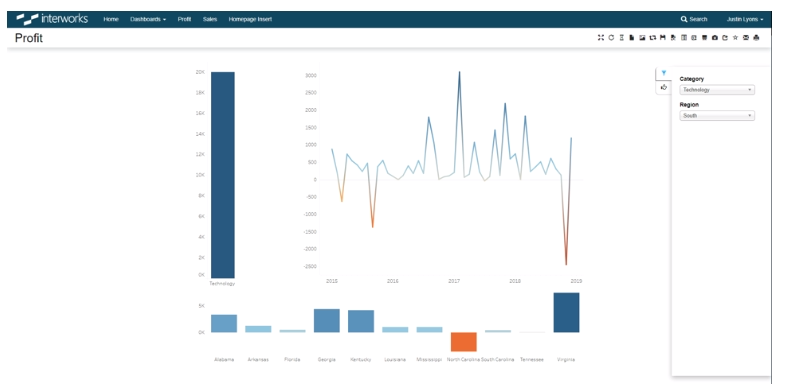The image size is (787, 392).
Task: Click the retweet-style revert arrows icon
Action: tap(653, 38)
